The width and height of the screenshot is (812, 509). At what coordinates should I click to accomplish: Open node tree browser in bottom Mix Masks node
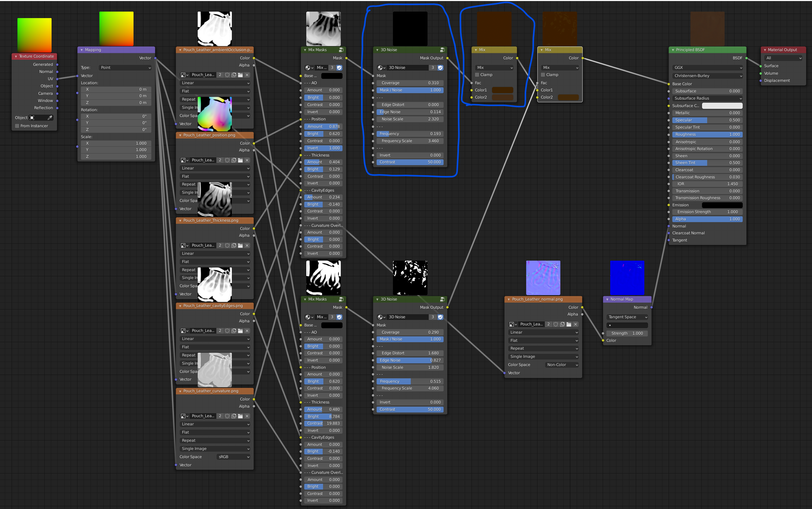point(309,317)
